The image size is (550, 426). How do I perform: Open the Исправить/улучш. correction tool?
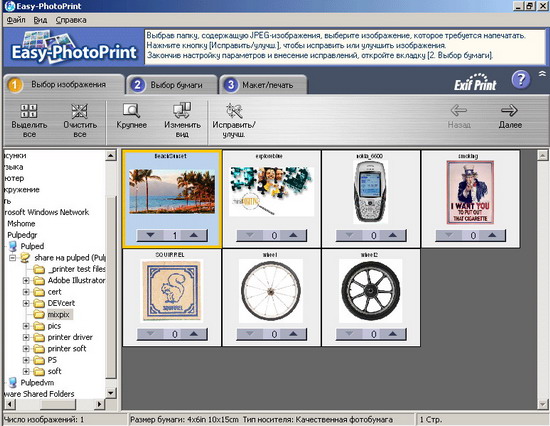(x=234, y=111)
